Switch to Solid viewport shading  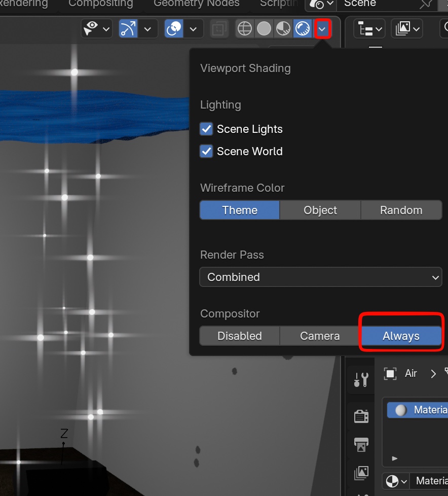[x=264, y=29]
